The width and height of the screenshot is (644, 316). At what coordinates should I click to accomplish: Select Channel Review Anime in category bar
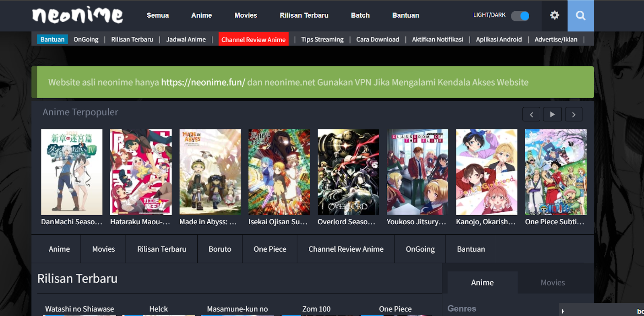pos(346,249)
